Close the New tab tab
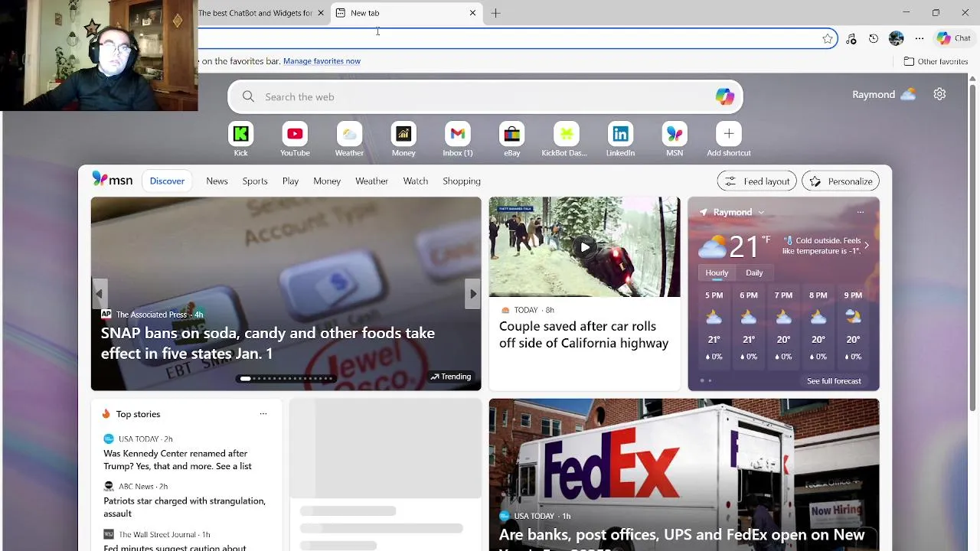 point(472,13)
